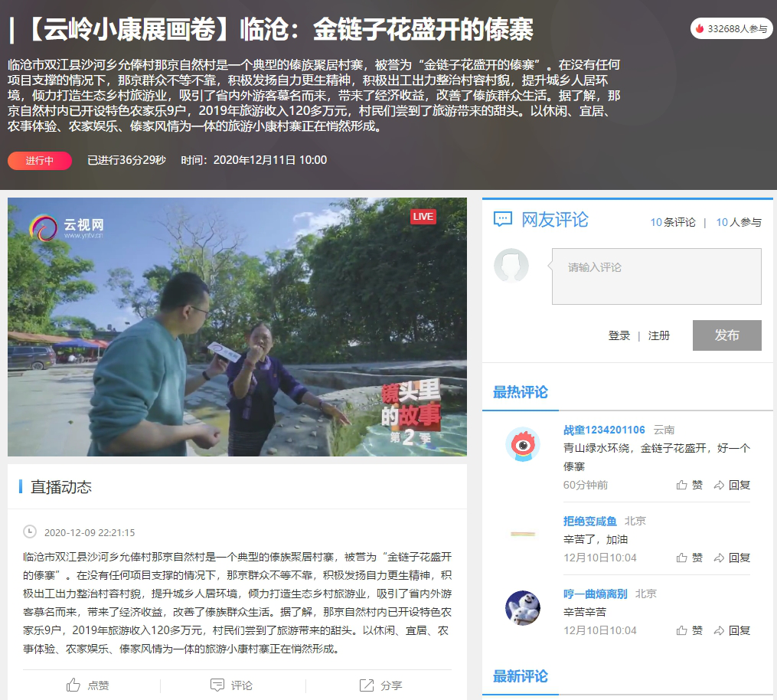Image resolution: width=777 pixels, height=700 pixels.
Task: Click the comment icon below the live update
Action: tap(217, 685)
